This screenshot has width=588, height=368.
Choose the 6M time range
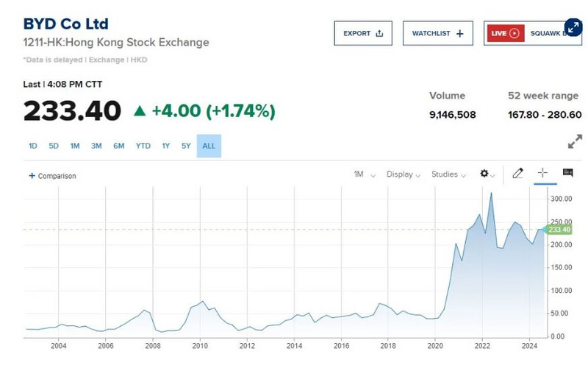pos(119,146)
